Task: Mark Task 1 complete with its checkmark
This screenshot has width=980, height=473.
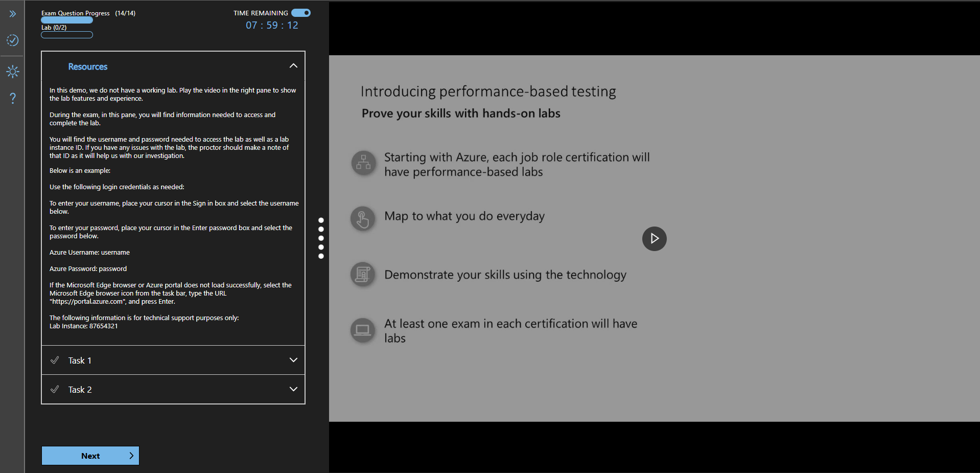Action: 55,361
